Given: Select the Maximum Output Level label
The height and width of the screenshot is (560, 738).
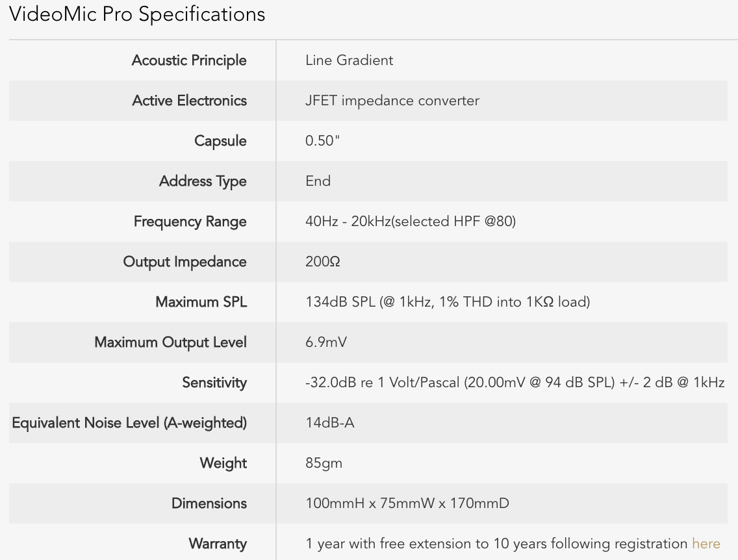Looking at the screenshot, I should [170, 342].
